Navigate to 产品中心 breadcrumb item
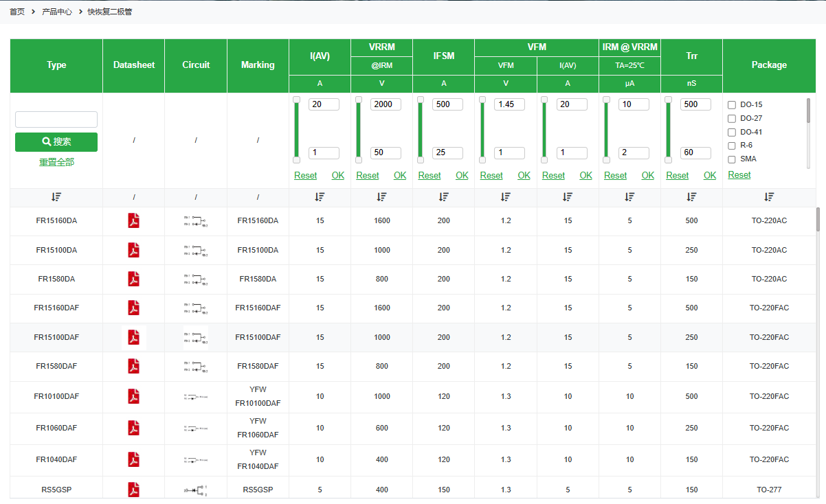 57,12
